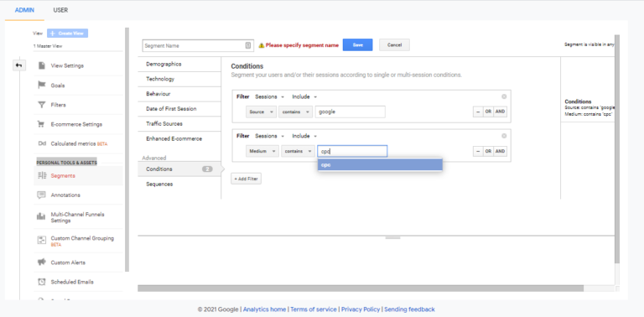Save the segment with Save button

tap(358, 44)
